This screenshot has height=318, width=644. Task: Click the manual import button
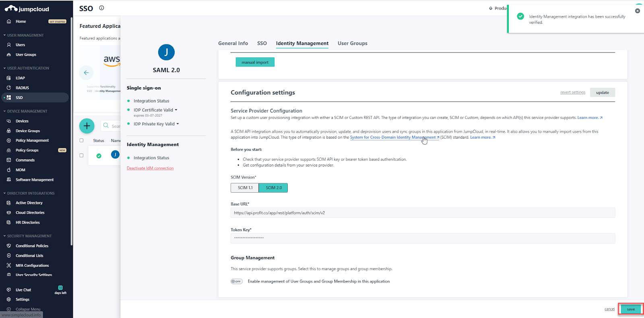click(x=255, y=62)
